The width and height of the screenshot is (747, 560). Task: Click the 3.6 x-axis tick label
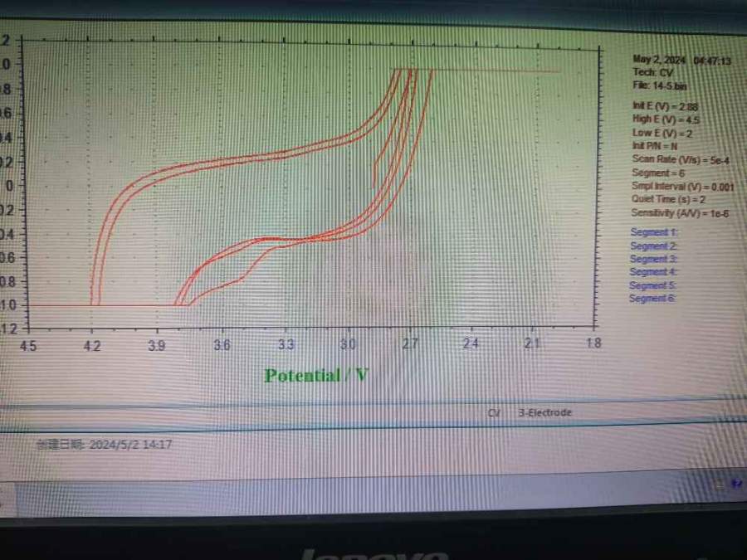222,345
